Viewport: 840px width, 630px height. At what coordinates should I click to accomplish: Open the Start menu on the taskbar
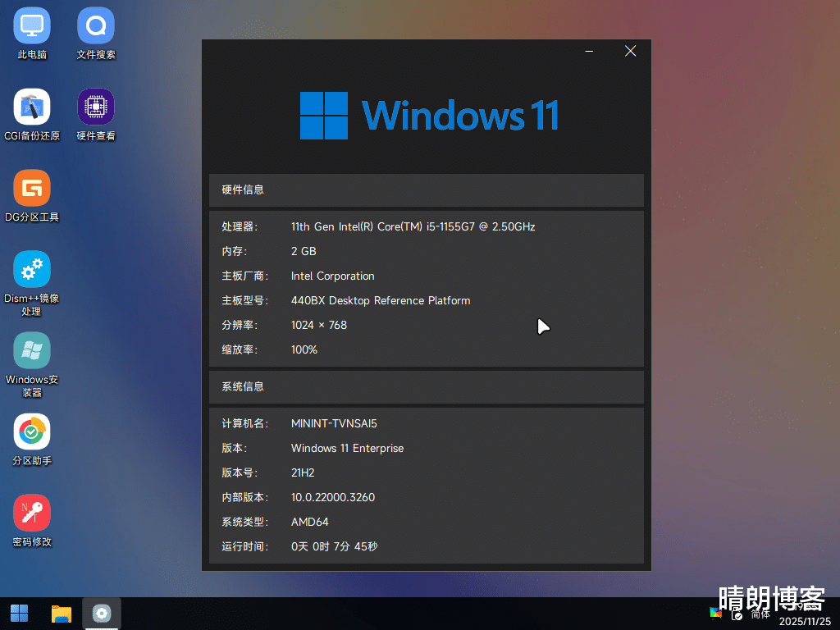point(20,614)
